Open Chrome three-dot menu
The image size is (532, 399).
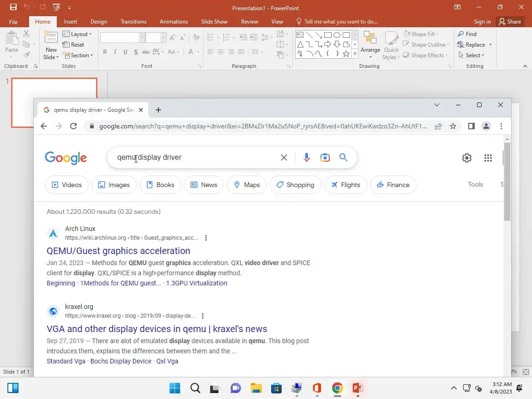coord(501,126)
